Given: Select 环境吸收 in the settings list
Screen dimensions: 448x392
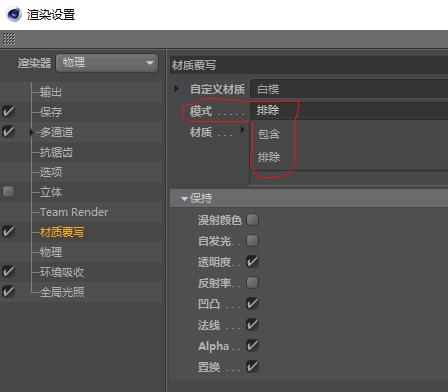Looking at the screenshot, I should [x=62, y=272].
